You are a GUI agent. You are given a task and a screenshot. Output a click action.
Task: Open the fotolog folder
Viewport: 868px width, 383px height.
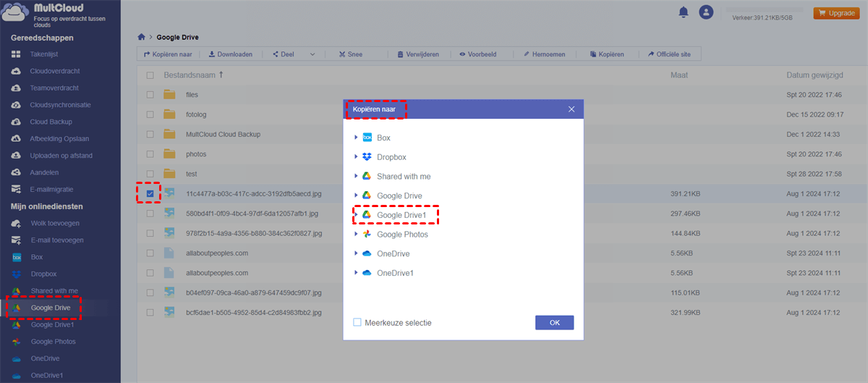196,114
